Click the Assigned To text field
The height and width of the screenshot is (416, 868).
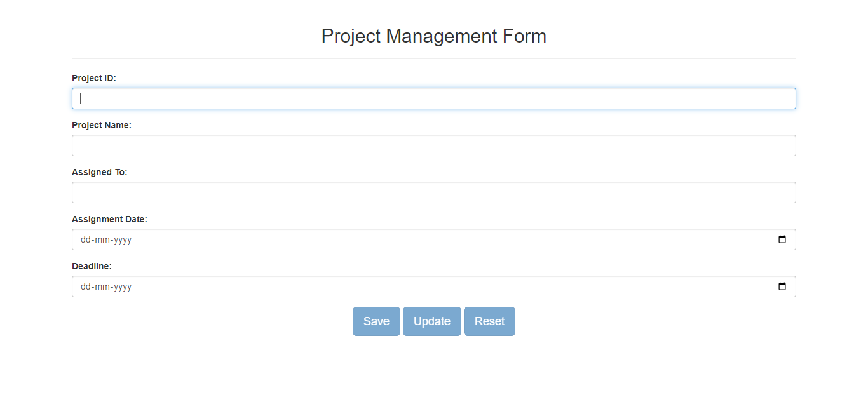coord(434,192)
